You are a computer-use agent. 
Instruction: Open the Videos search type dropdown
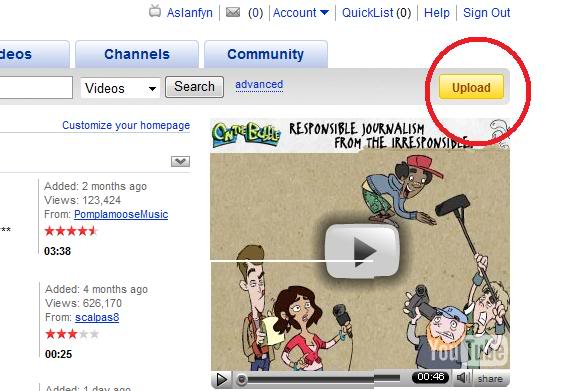pyautogui.click(x=120, y=88)
